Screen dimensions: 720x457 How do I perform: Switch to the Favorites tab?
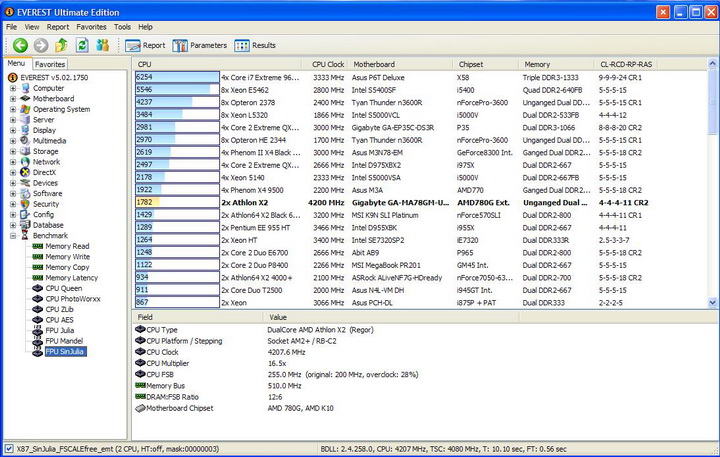[50, 64]
